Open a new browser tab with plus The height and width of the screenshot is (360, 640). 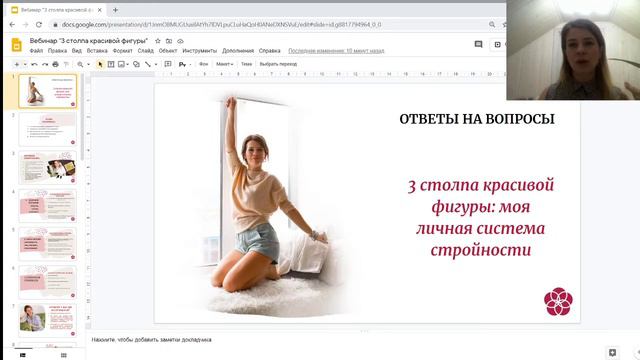(115, 10)
